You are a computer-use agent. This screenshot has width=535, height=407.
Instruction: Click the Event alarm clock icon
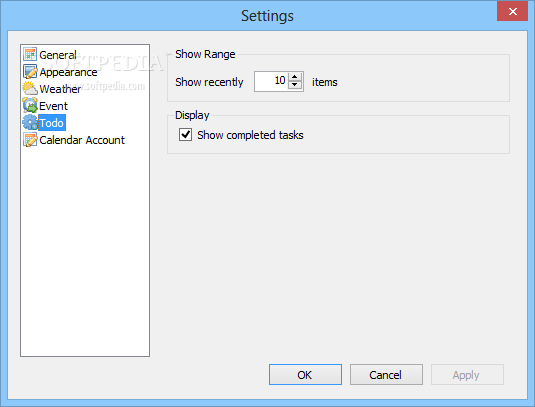30,105
